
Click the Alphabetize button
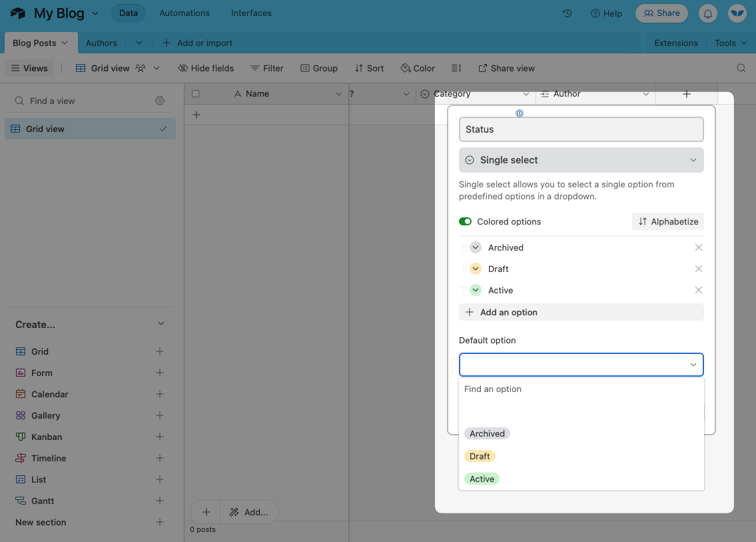click(667, 221)
